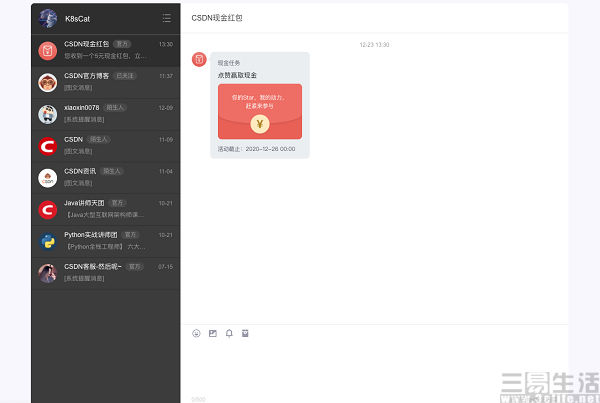The width and height of the screenshot is (600, 403).
Task: Click the K8sCat username
Action: pos(77,19)
